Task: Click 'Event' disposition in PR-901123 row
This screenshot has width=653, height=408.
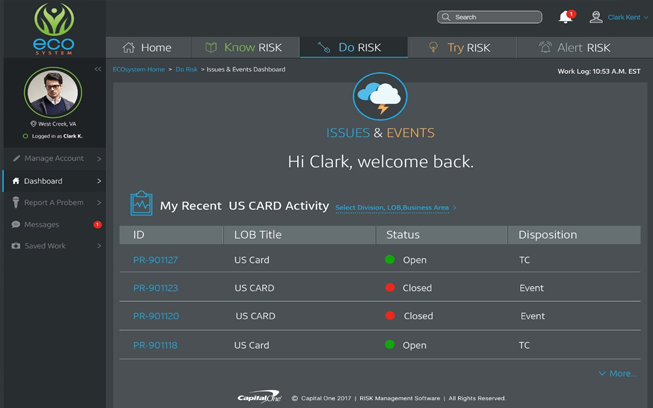Action: 531,288
